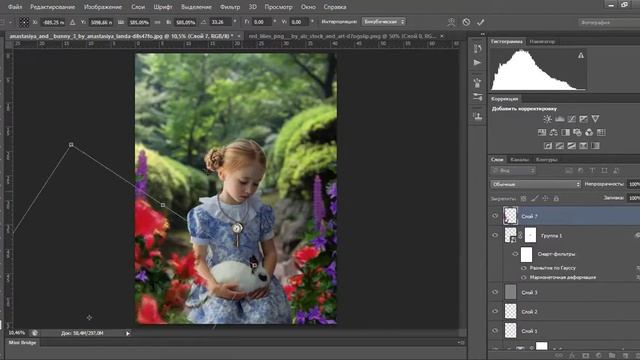
Task: Lock image pixels brush icon
Action: (x=535, y=198)
